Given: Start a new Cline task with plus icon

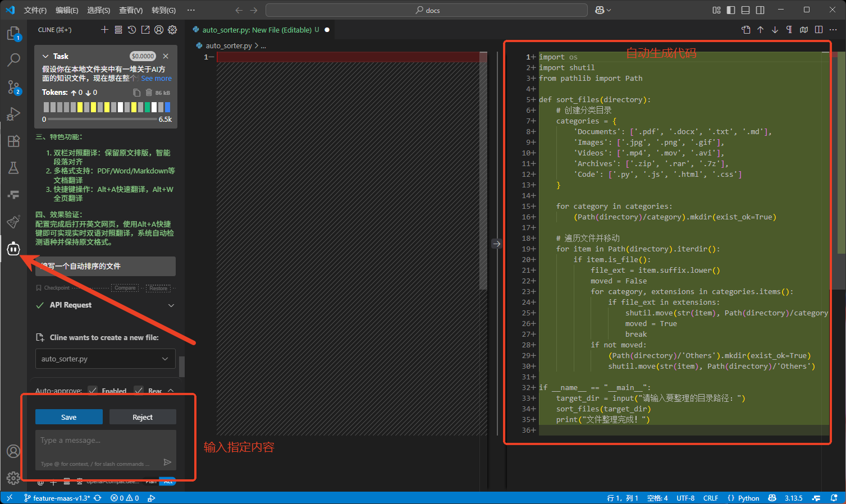Looking at the screenshot, I should (x=104, y=30).
